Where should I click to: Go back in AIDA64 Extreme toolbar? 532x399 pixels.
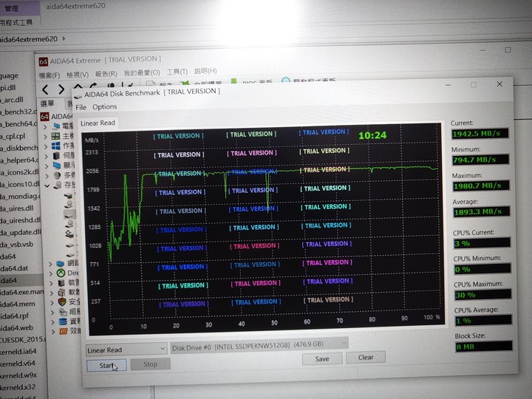coord(45,89)
